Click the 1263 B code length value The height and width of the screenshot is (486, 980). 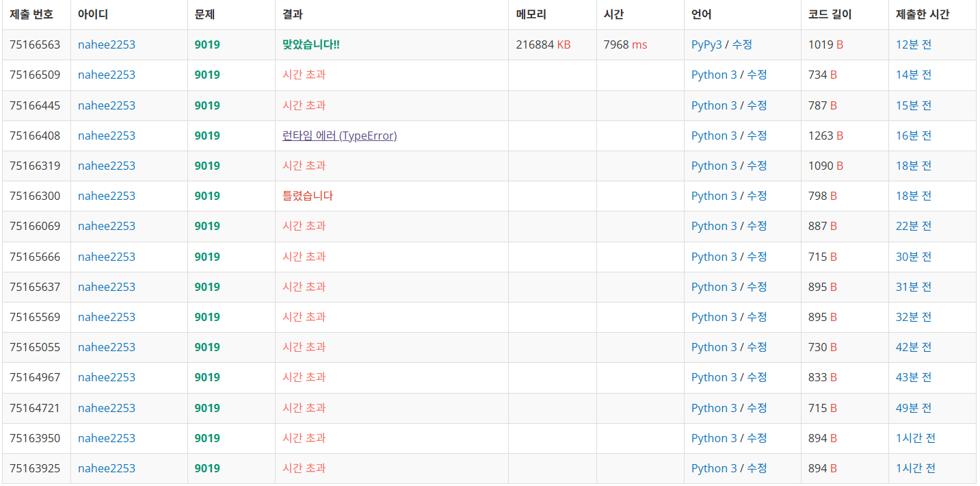(x=825, y=136)
